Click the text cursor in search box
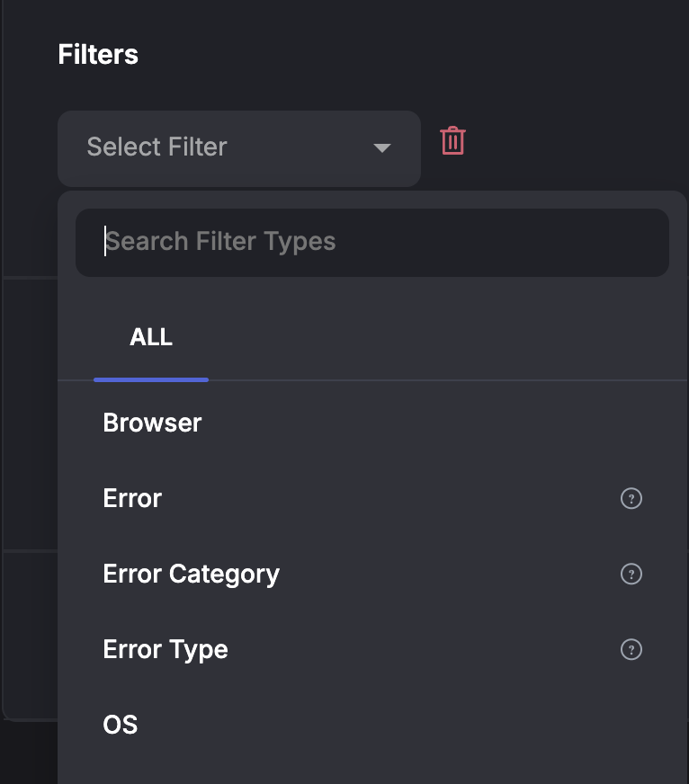The width and height of the screenshot is (689, 784). coord(105,241)
